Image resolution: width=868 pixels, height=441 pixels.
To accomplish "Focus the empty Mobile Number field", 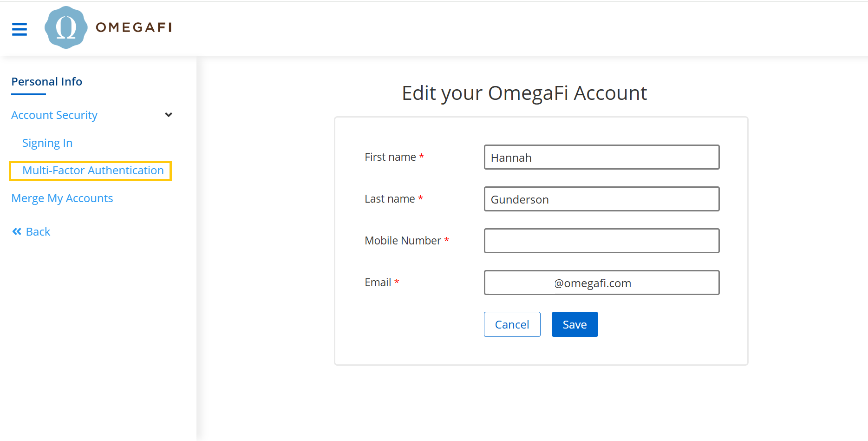I will coord(601,241).
